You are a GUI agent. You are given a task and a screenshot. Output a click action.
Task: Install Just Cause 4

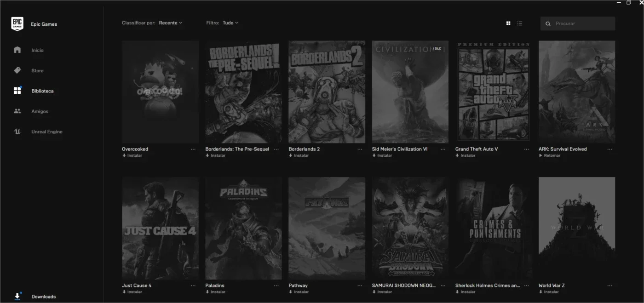click(x=132, y=292)
